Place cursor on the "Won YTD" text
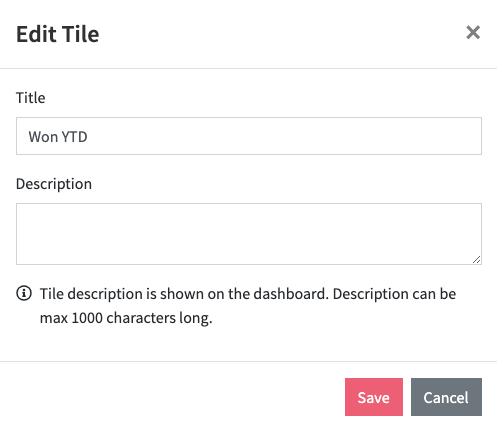Screen dimensions: 497x429 [58, 137]
